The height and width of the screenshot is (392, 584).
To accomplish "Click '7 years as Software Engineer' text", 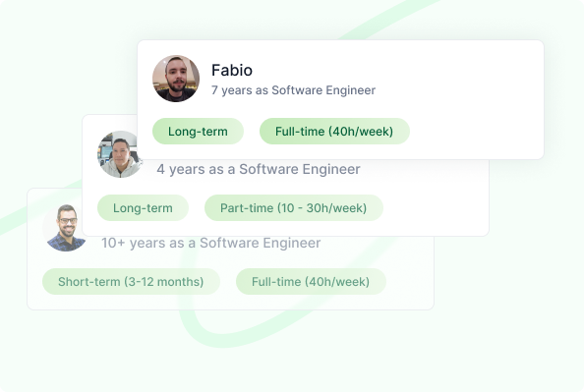I will [x=293, y=90].
